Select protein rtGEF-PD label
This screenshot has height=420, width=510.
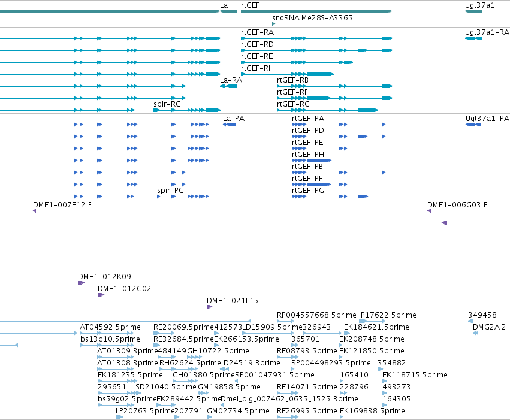pos(307,131)
